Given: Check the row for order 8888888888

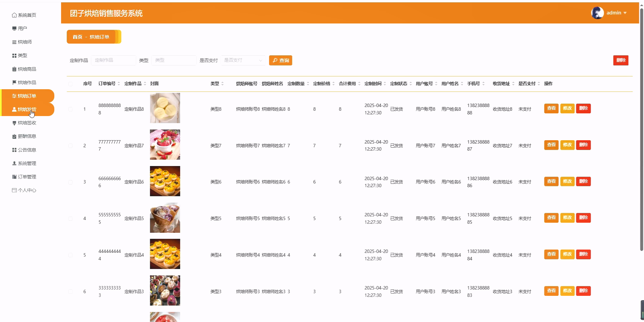Looking at the screenshot, I should coord(70,109).
